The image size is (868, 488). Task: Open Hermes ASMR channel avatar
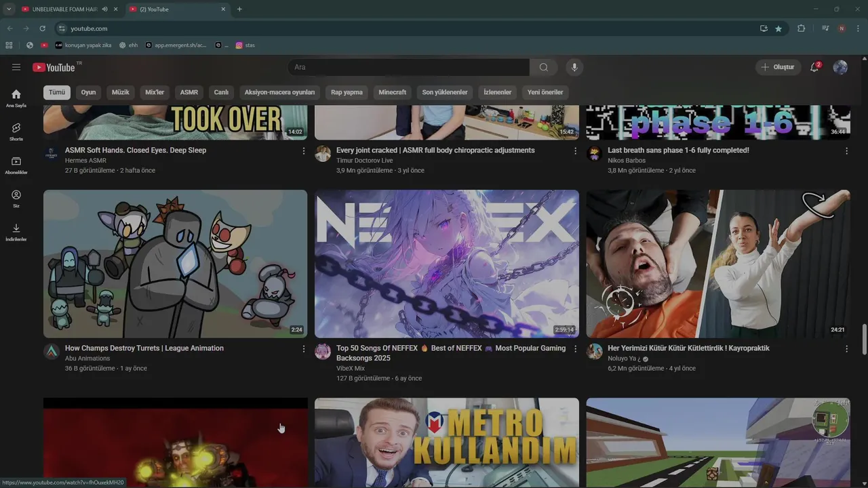coord(52,153)
